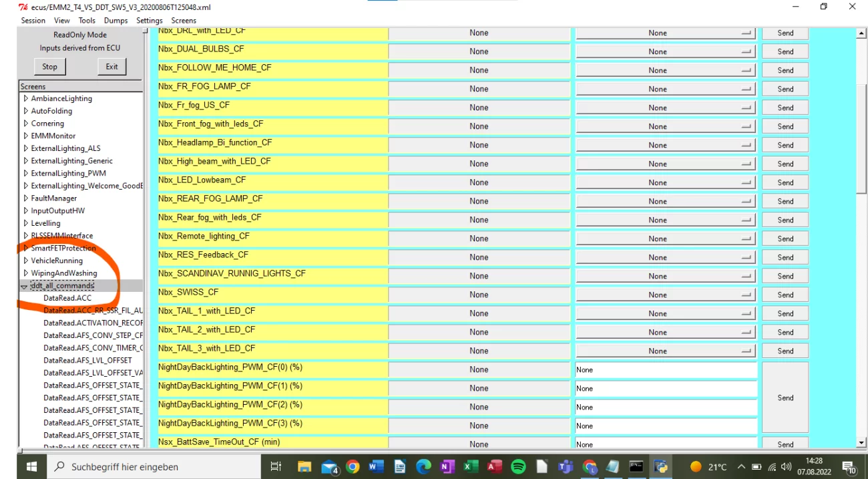Open Word from the taskbar
Image resolution: width=868 pixels, height=479 pixels.
click(376, 467)
